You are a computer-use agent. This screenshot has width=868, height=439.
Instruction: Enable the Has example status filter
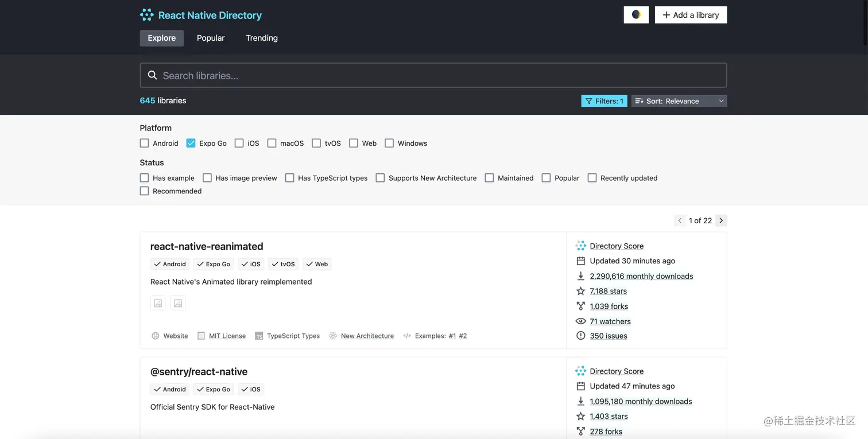(144, 178)
